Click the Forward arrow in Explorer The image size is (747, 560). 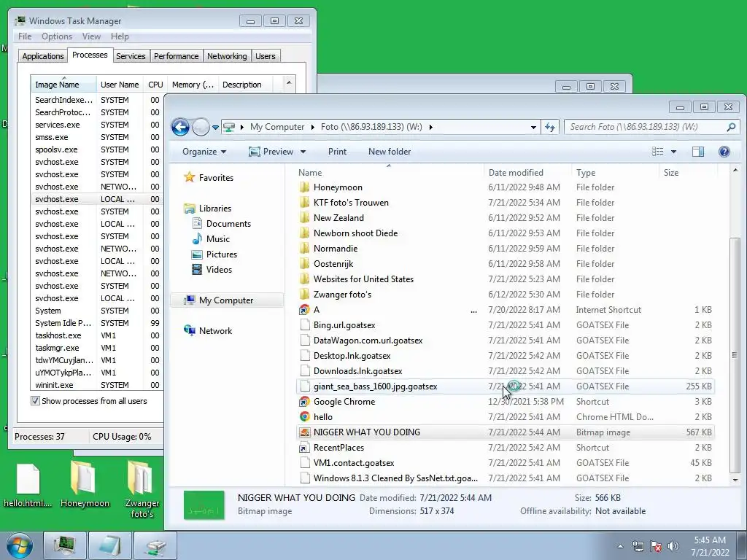pos(201,127)
